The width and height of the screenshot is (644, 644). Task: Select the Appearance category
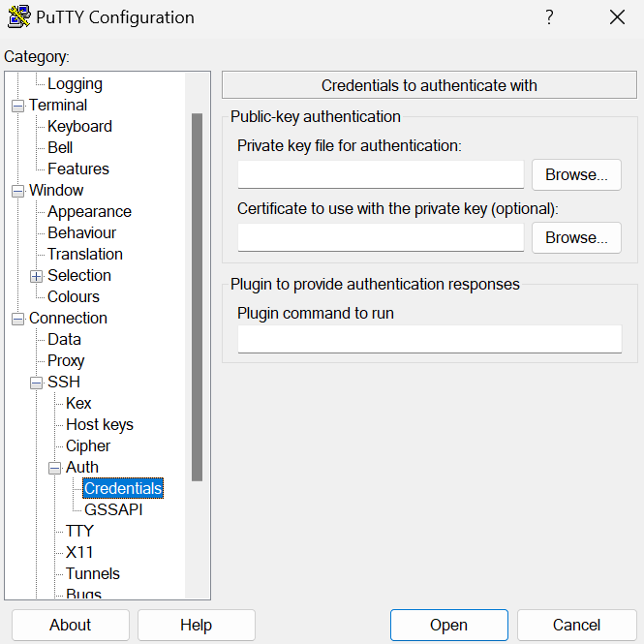[89, 212]
